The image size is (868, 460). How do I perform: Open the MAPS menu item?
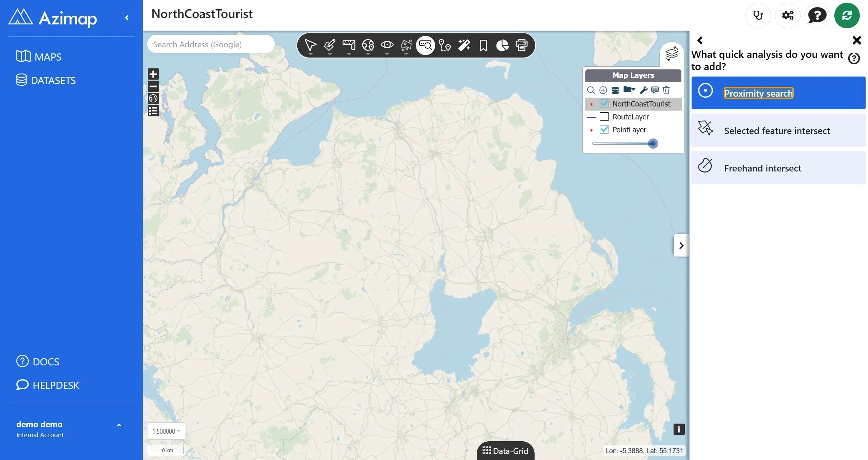coord(39,57)
